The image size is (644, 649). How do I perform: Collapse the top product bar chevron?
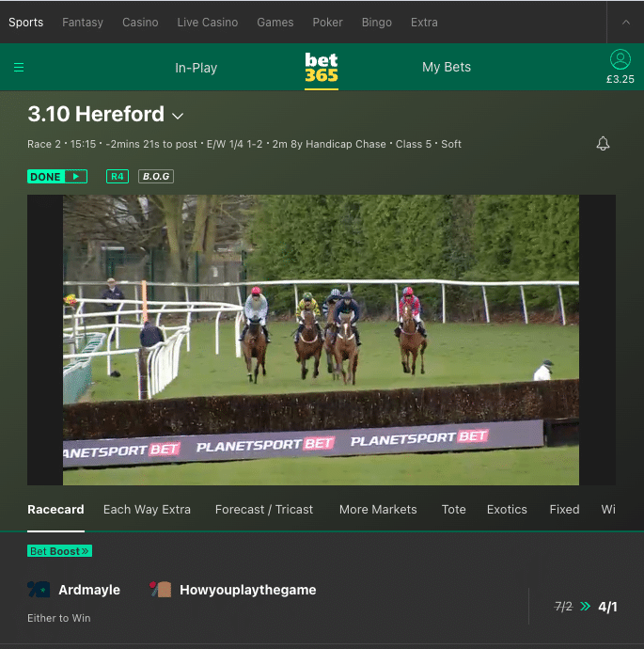click(626, 22)
